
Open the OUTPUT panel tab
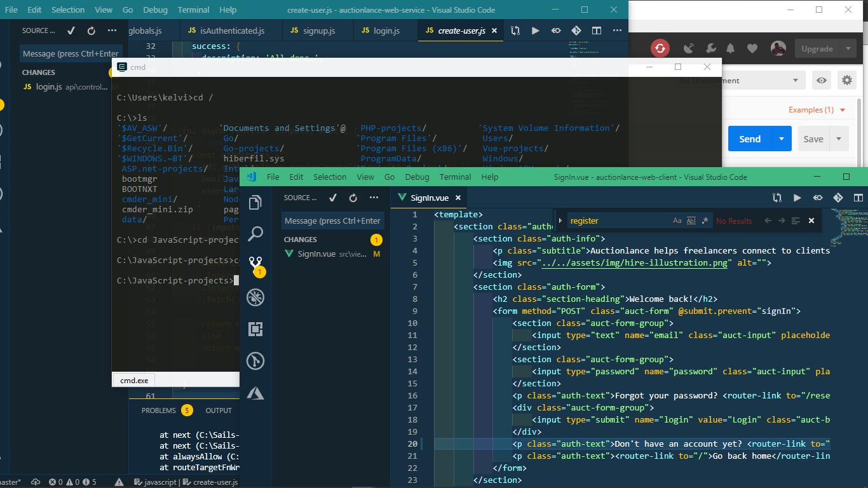(219, 410)
